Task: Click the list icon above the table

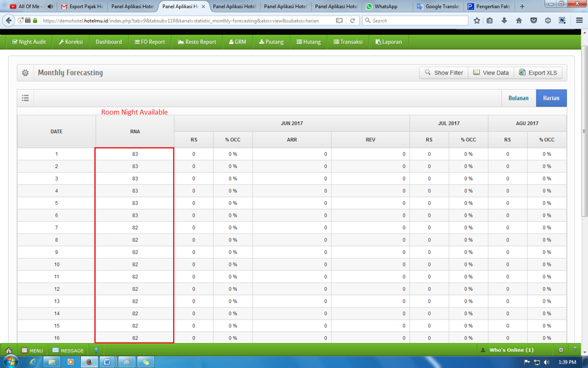Action: 26,98
